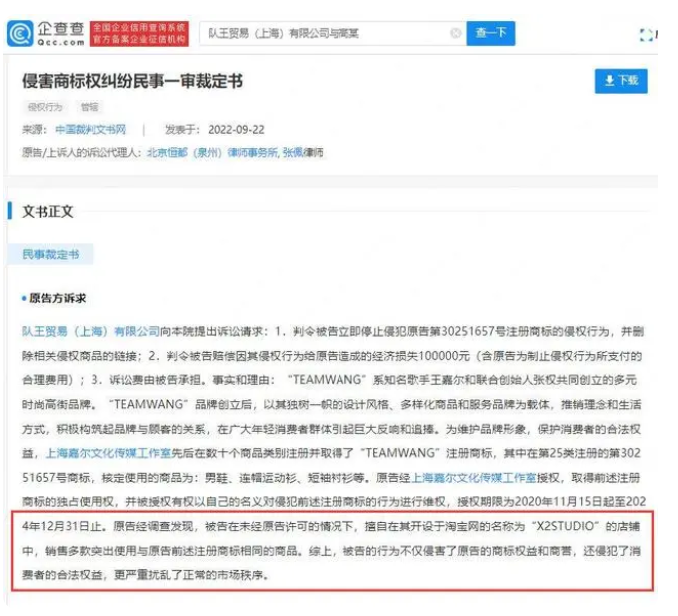Open the lawyer 张佩 link
Image resolution: width=678 pixels, height=616 pixels.
(293, 152)
